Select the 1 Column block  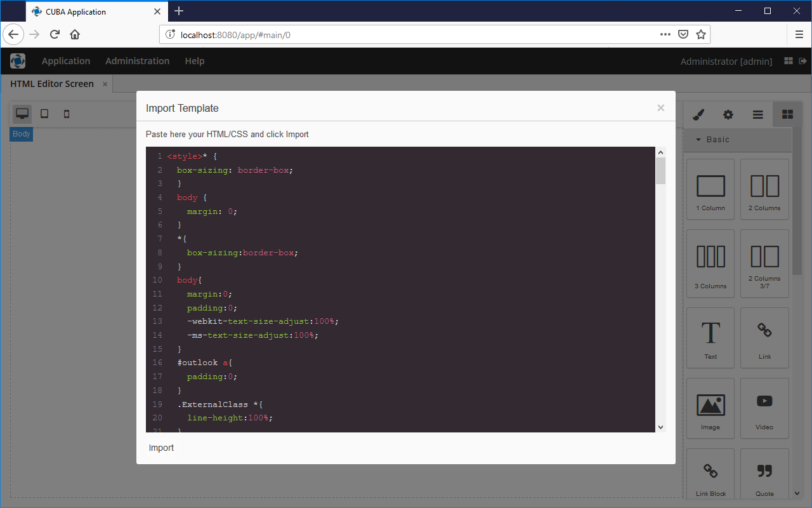(x=710, y=189)
